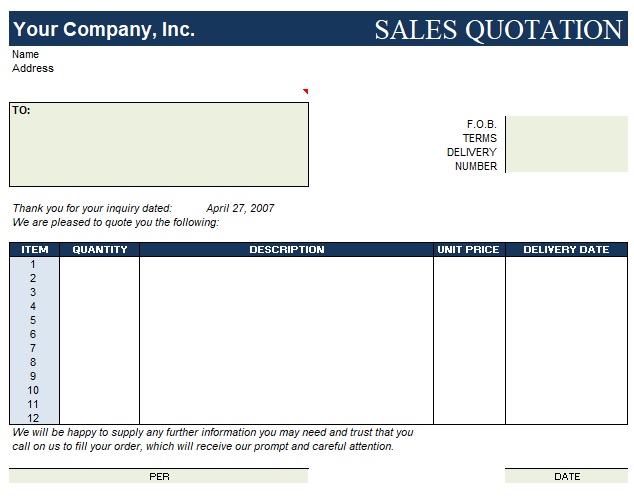Screen dimensions: 634x500
Task: Click the red comment indicator triangle
Action: [x=305, y=92]
